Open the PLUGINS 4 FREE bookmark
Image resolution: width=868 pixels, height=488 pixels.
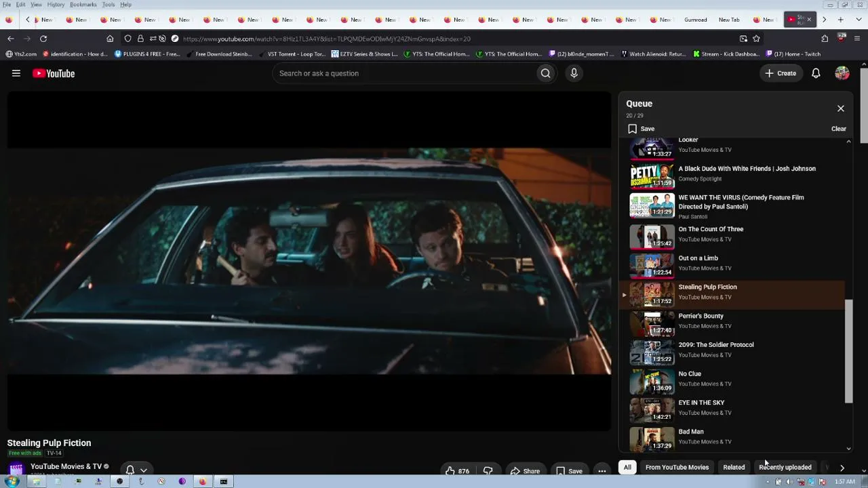pos(147,54)
